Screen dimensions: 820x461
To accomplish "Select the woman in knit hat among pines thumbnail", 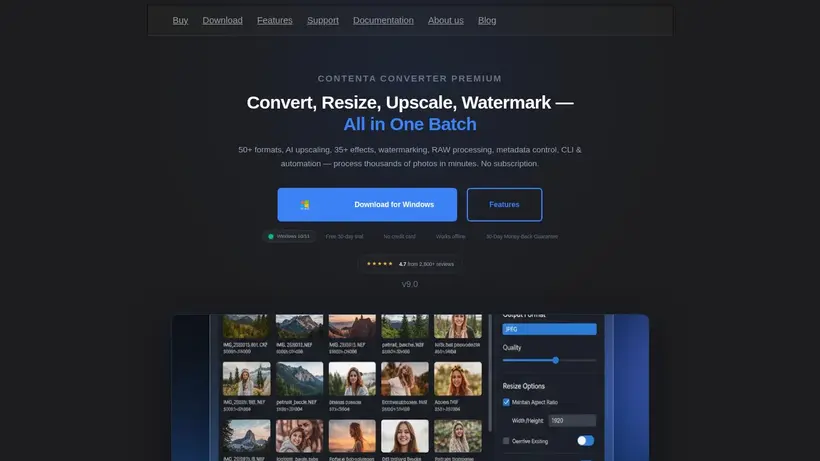I will click(246, 378).
